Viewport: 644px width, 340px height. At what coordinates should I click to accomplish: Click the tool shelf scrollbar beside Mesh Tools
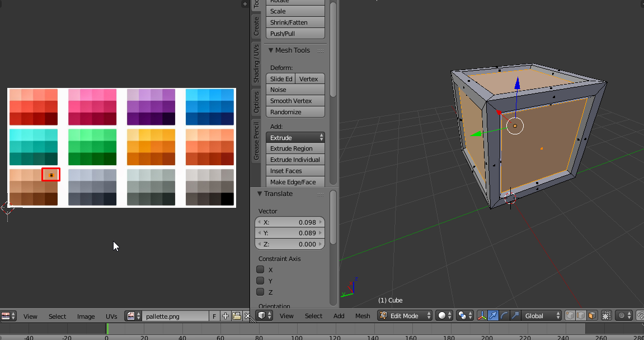pyautogui.click(x=333, y=49)
